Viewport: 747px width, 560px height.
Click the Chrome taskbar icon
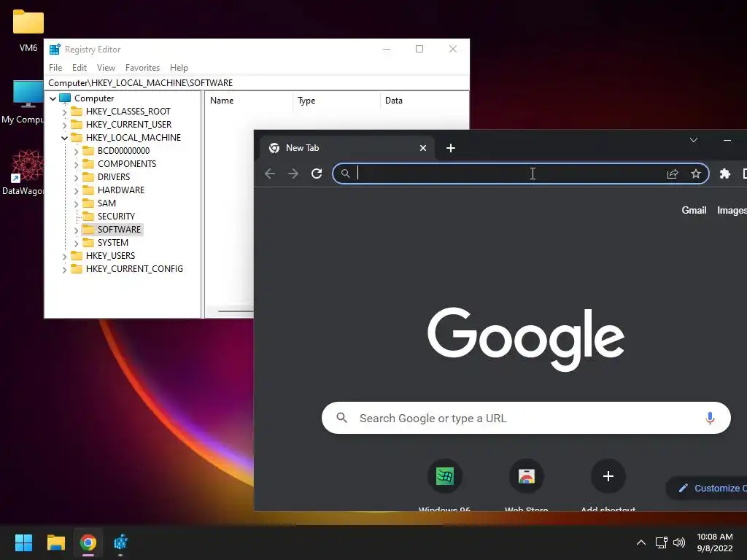pos(88,542)
